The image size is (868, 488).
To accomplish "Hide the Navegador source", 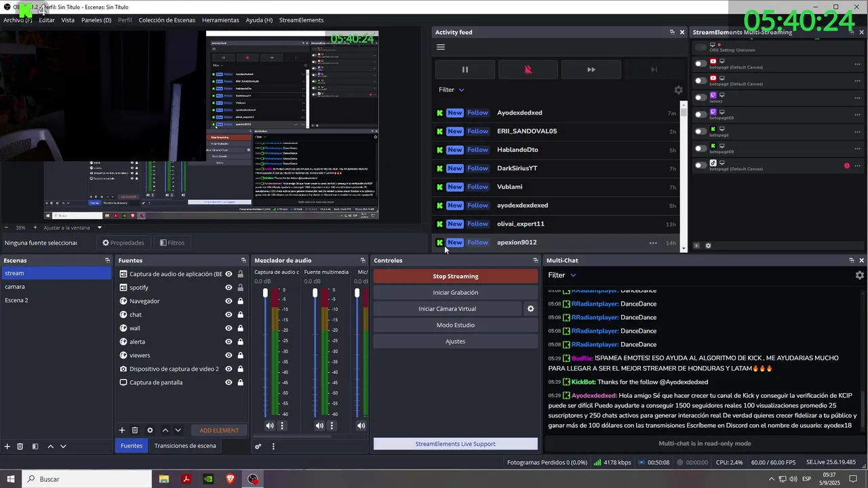I will click(229, 301).
